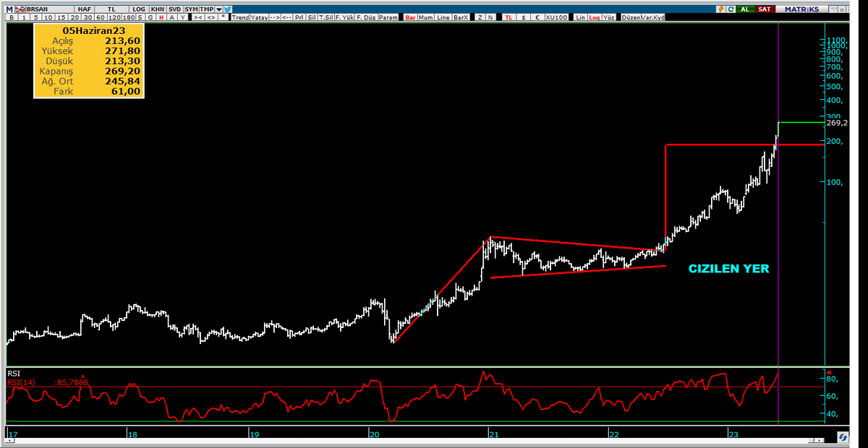Select the 'Y' yearly period button
The width and height of the screenshot is (868, 448).
[x=182, y=17]
